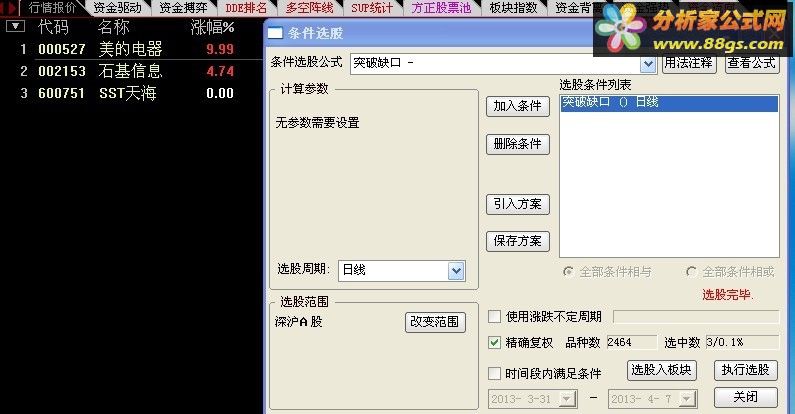Select stock row 600751 SST天海

(132, 93)
